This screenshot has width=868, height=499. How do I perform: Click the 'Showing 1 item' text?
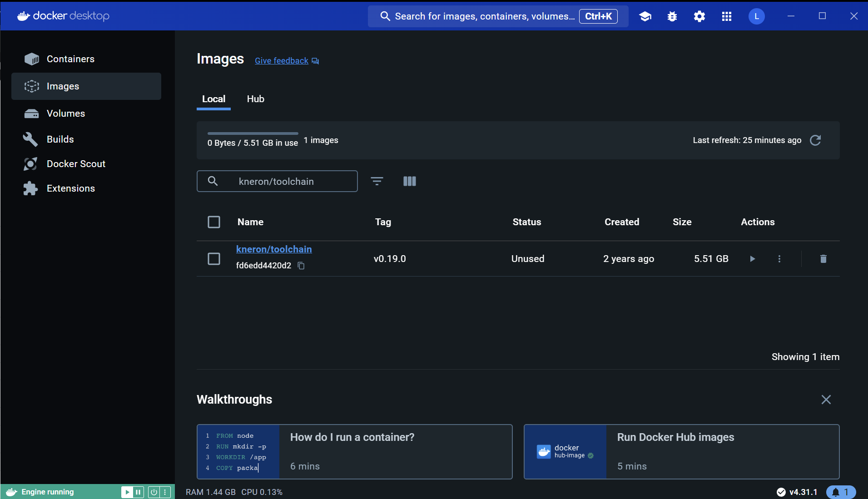coord(805,357)
